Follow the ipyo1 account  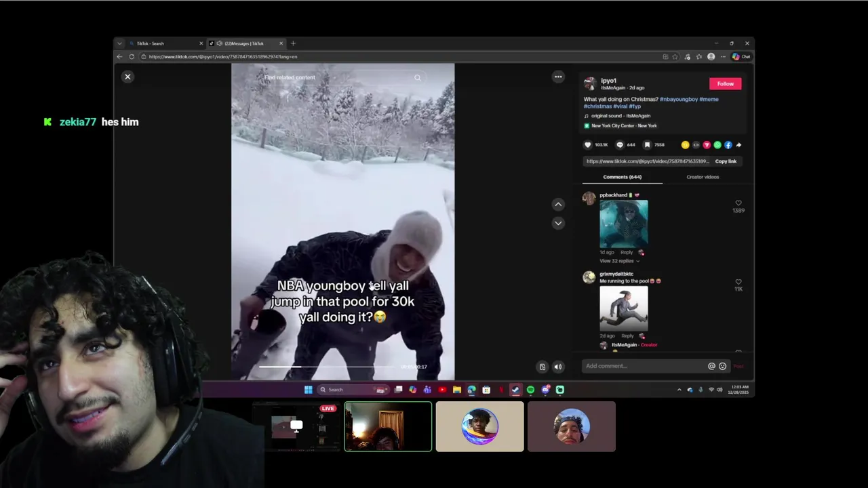click(x=726, y=83)
